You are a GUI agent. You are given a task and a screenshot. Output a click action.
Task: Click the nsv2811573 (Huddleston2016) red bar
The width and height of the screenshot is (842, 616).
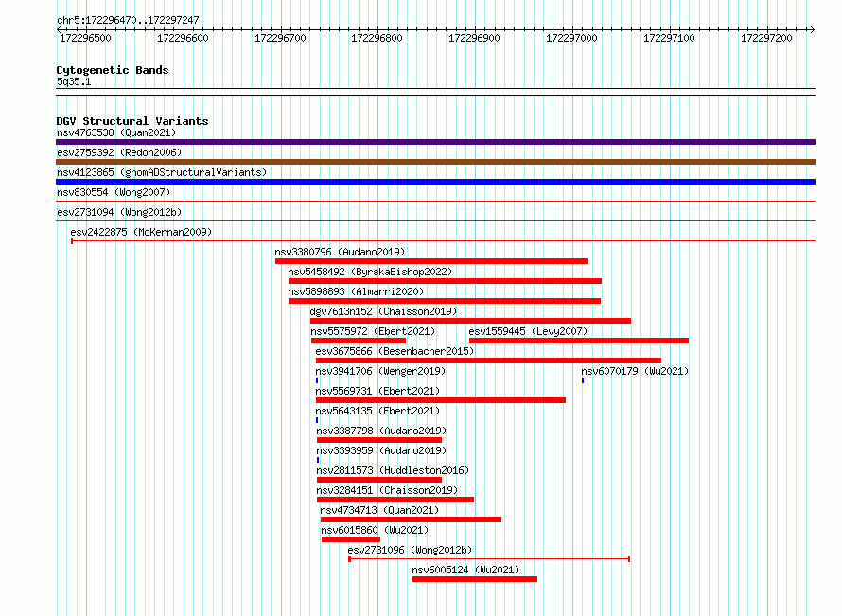coord(379,480)
